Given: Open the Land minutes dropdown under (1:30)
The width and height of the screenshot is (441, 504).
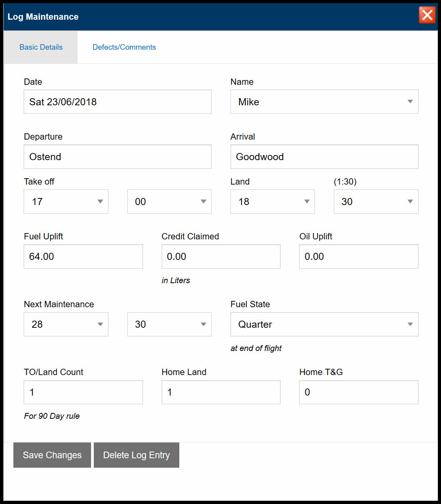Looking at the screenshot, I should pos(376,202).
